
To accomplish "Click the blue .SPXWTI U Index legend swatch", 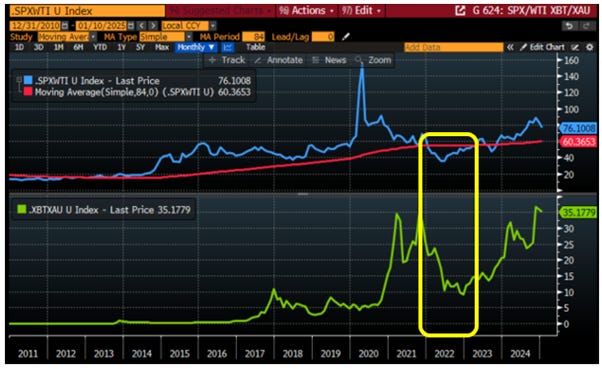I will tap(28, 81).
